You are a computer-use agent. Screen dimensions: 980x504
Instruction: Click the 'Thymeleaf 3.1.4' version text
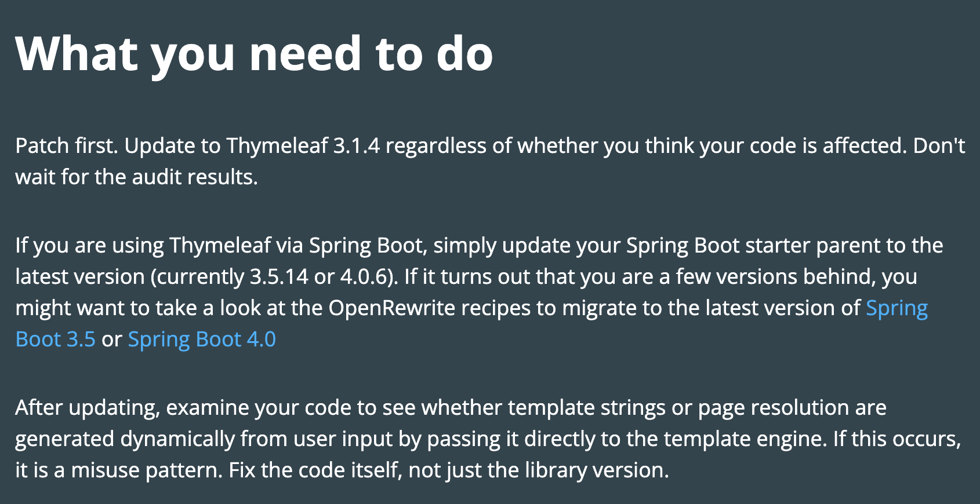[x=303, y=146]
